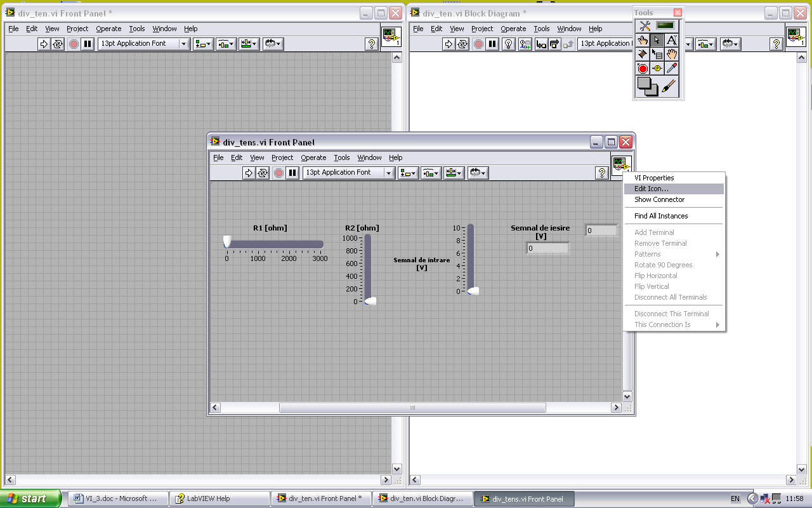Select the Scrolling hand tool
This screenshot has width=812, height=508.
[672, 54]
